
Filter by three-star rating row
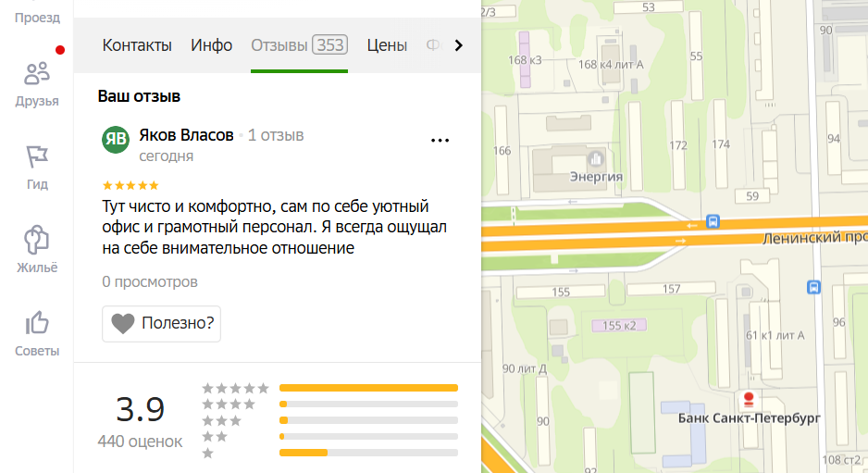click(x=330, y=420)
